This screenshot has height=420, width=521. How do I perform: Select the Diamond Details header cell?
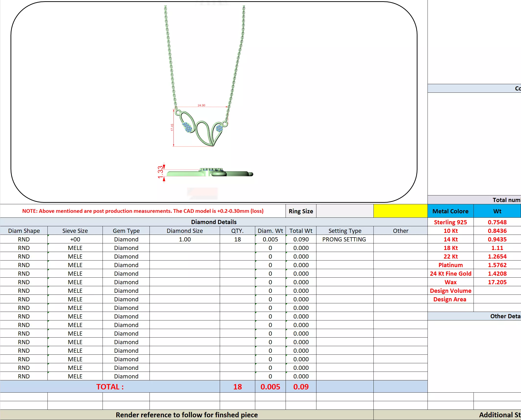coord(214,222)
